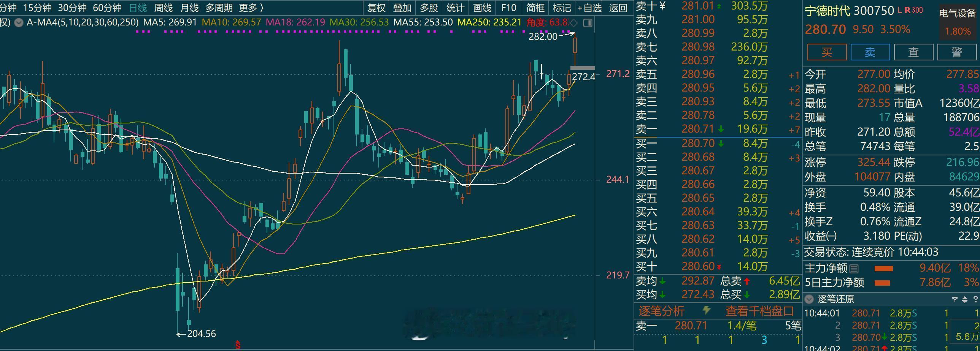
Task: Click the 查 query button
Action: 914,52
